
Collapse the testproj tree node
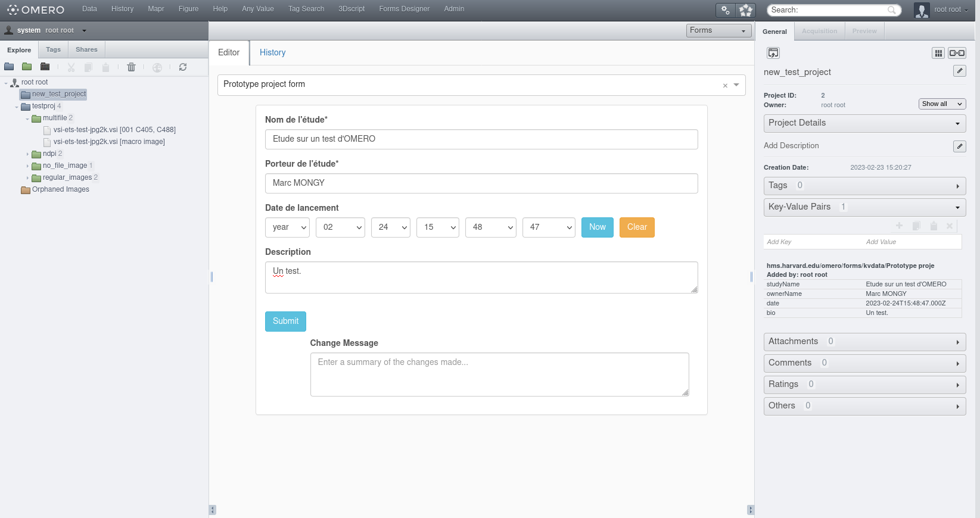[x=17, y=107]
